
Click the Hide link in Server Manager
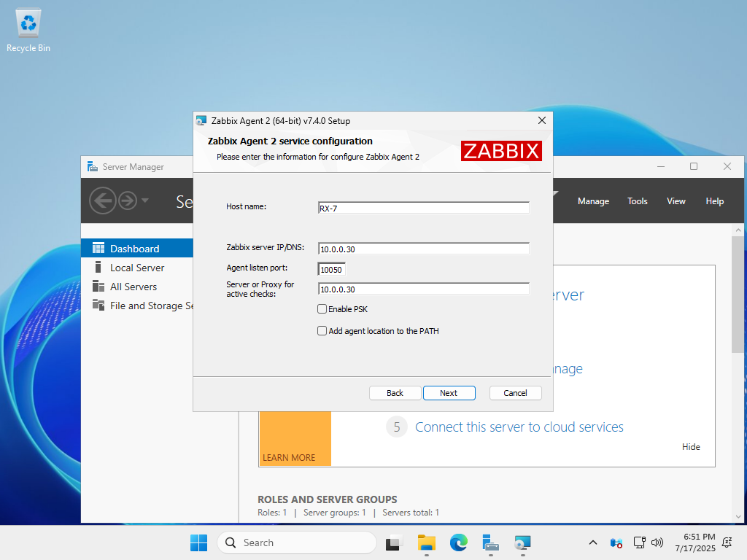click(x=690, y=447)
